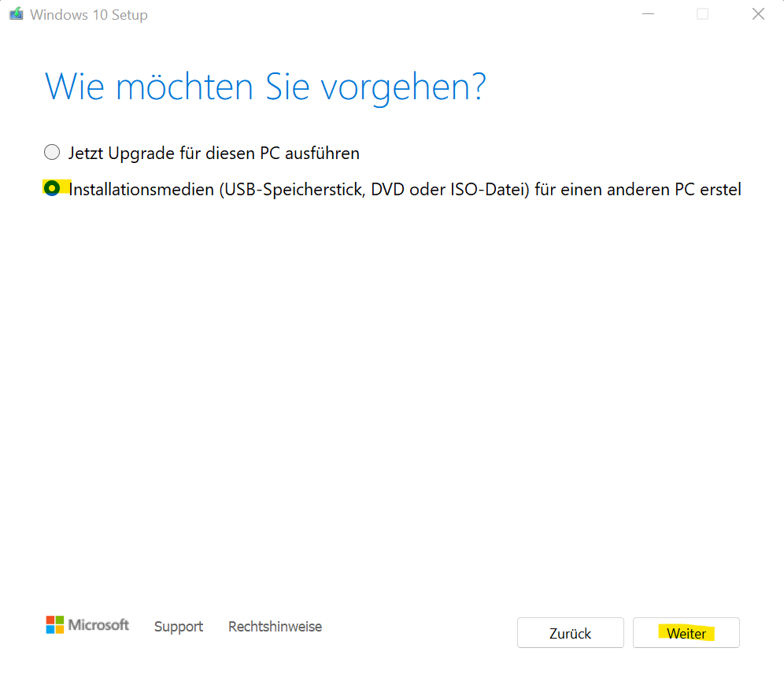
Task: Open the Rechtshinweise link
Action: pos(275,627)
